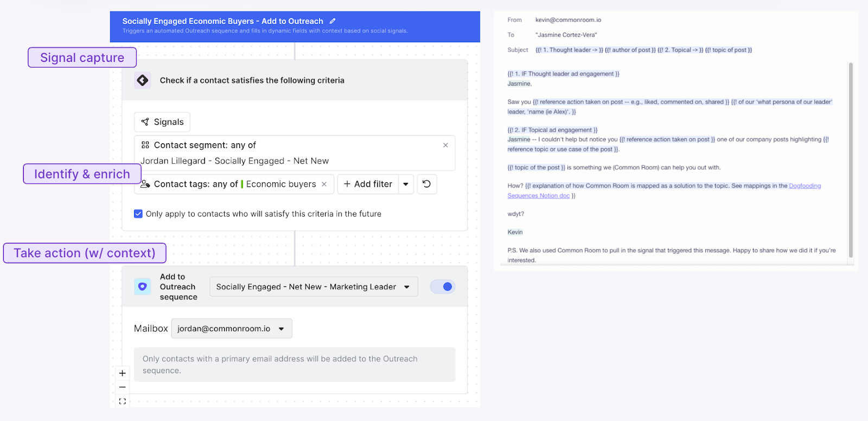Open the Add filter dropdown arrow
The height and width of the screenshot is (421, 868).
406,184
